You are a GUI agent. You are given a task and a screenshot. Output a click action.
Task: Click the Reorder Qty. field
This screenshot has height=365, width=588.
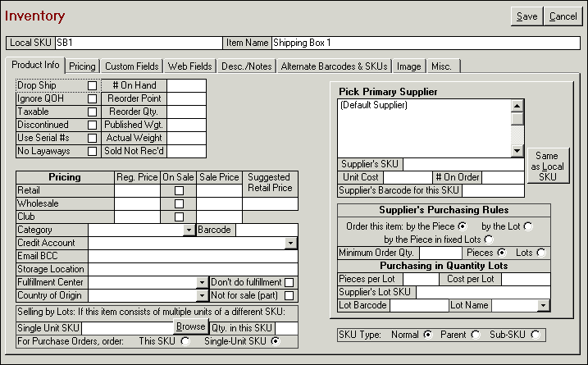tap(186, 112)
